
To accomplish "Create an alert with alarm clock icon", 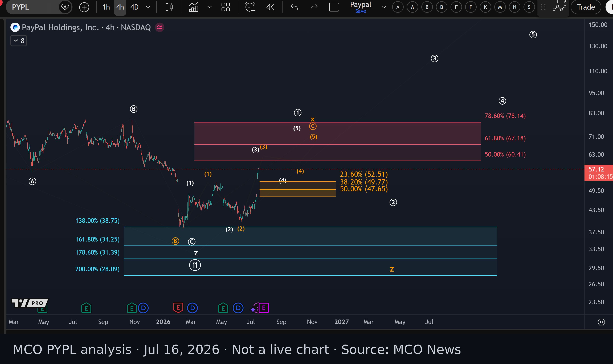I will [250, 7].
